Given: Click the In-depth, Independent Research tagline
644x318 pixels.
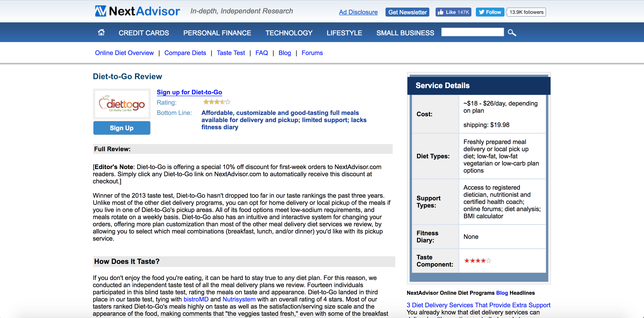Looking at the screenshot, I should pos(241,11).
